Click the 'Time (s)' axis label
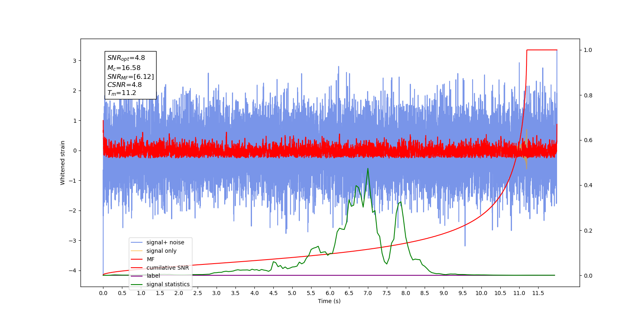This screenshot has height=322, width=644. coord(329,301)
